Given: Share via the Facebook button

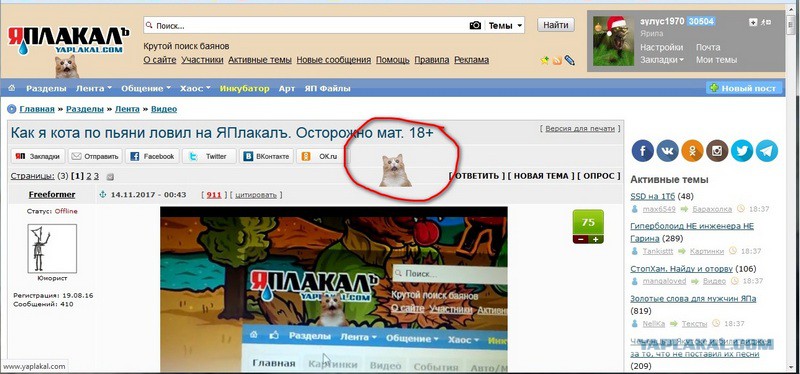Looking at the screenshot, I should 152,156.
